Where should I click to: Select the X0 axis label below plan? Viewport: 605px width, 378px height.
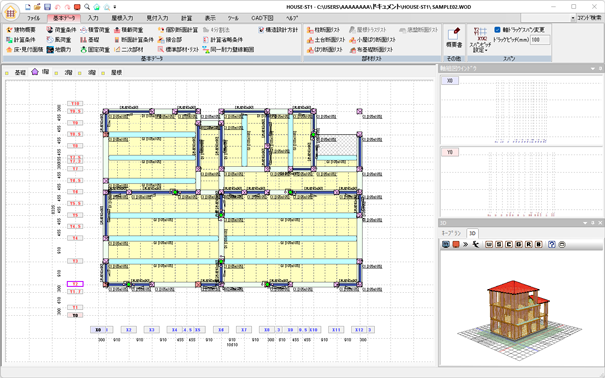pos(98,330)
